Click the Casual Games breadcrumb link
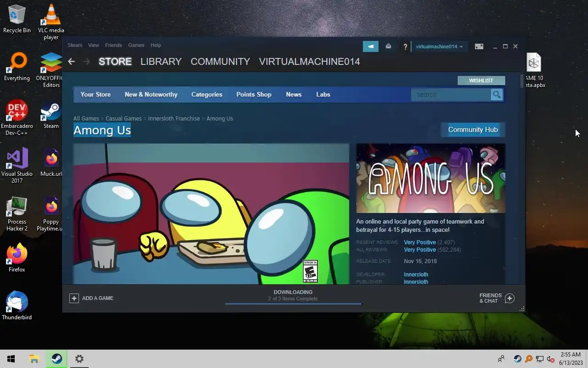The image size is (588, 368). [124, 118]
